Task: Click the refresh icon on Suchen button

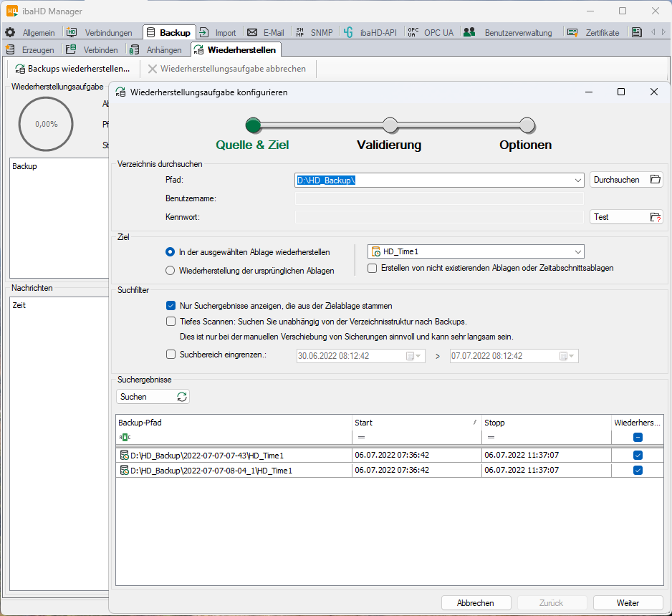Action: (x=181, y=397)
